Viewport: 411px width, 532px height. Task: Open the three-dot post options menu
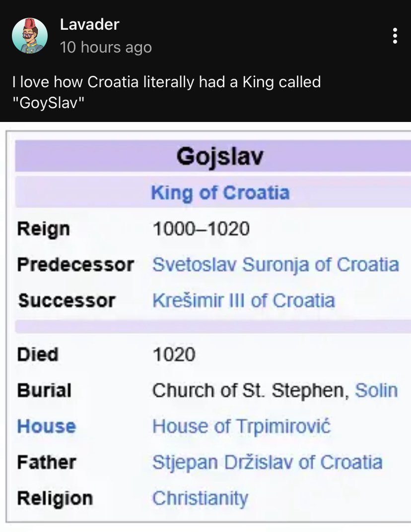(x=395, y=36)
